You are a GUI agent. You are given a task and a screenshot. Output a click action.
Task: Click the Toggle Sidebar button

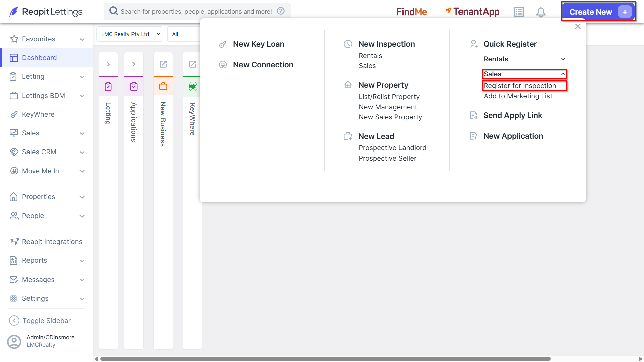point(40,321)
